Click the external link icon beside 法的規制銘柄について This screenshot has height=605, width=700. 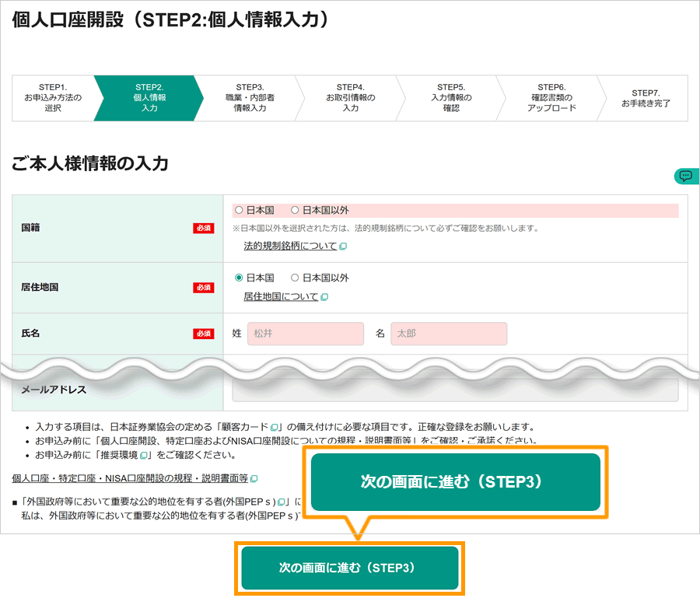(x=344, y=246)
